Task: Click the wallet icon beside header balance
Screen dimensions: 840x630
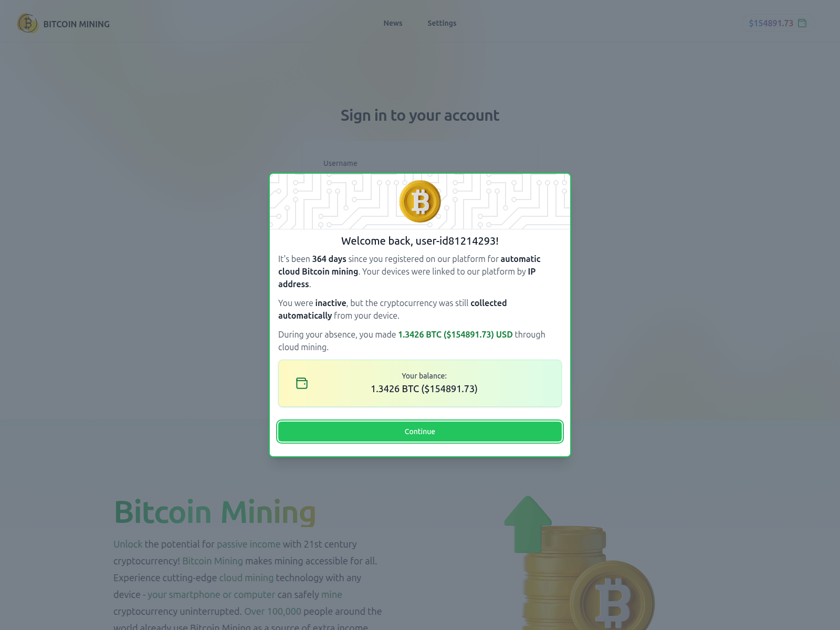Action: tap(802, 23)
